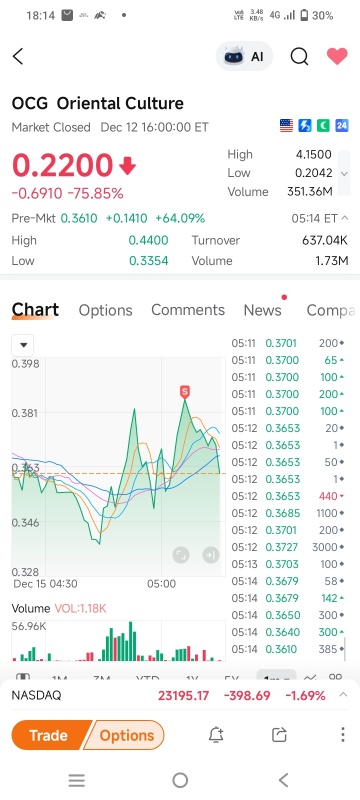Switch to the Comments tab

188,310
